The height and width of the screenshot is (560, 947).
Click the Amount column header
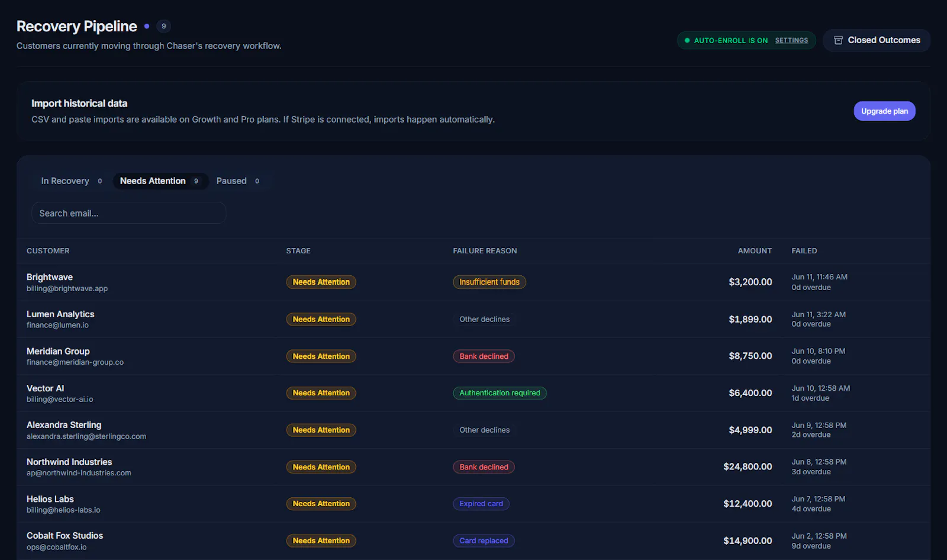click(x=755, y=251)
